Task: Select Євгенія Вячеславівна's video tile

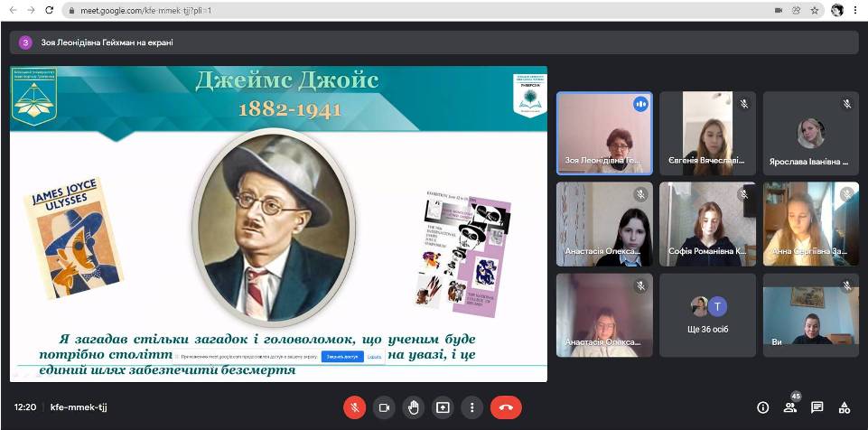Action: pyautogui.click(x=707, y=134)
